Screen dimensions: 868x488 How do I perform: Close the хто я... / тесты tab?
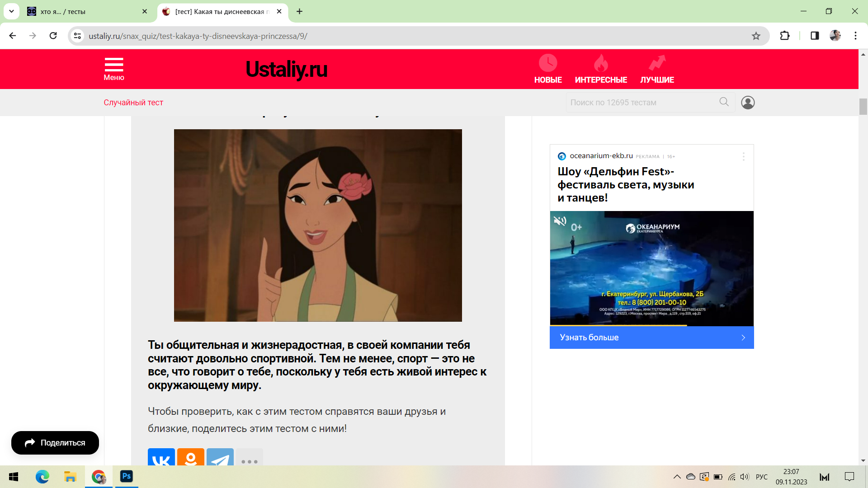[x=145, y=12]
